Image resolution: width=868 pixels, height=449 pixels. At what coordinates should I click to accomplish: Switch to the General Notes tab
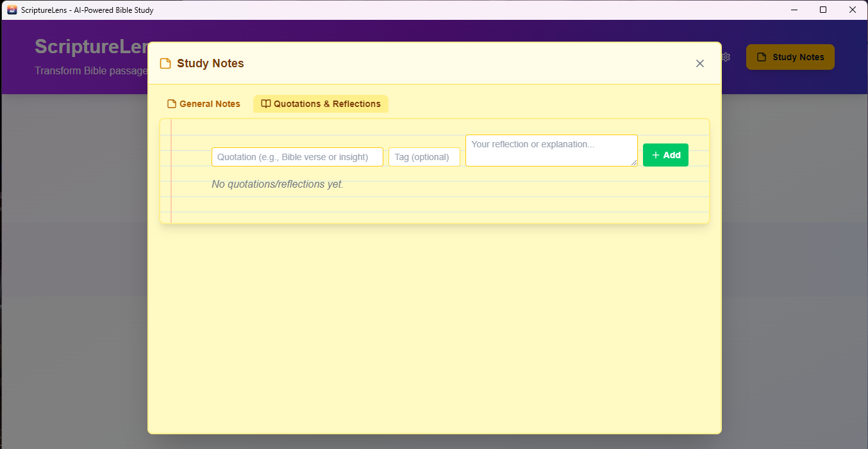204,104
